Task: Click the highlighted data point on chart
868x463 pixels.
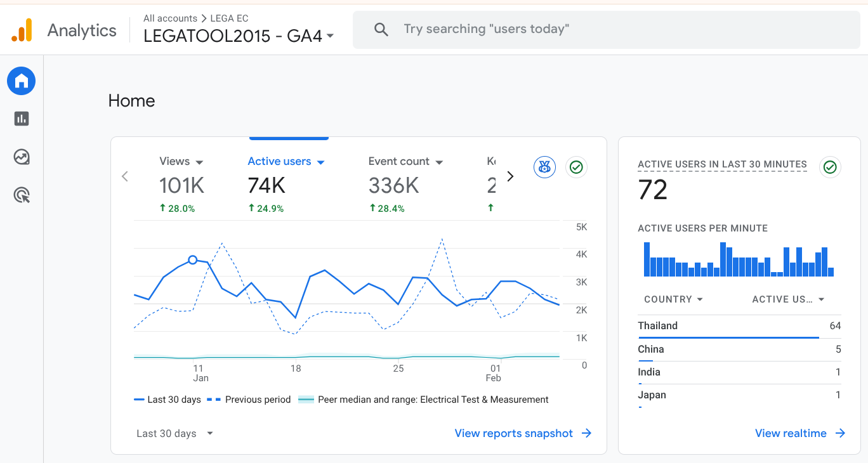Action: (x=193, y=260)
